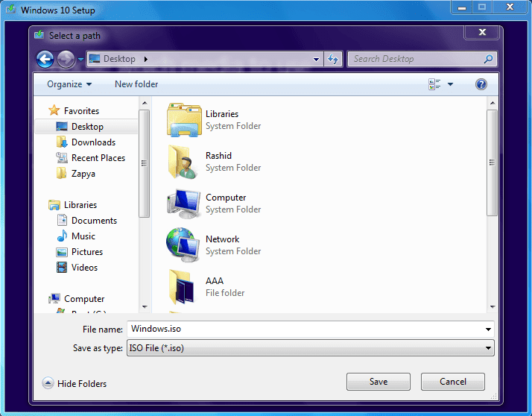This screenshot has width=532, height=416.
Task: Open the Videos library
Action: (84, 267)
